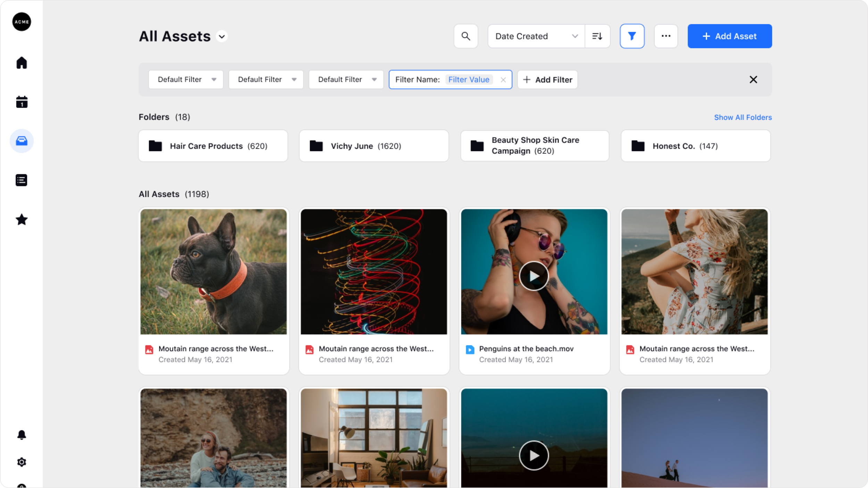Click image file icon of dog asset
The image size is (868, 488).
click(149, 350)
